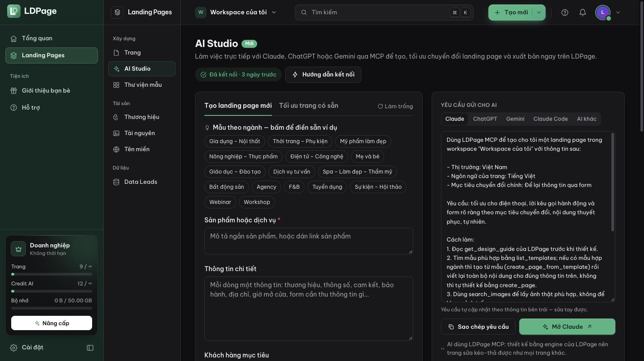Open Thương hiệu brand assets
Viewport: 644px width, 361px height.
tap(142, 117)
